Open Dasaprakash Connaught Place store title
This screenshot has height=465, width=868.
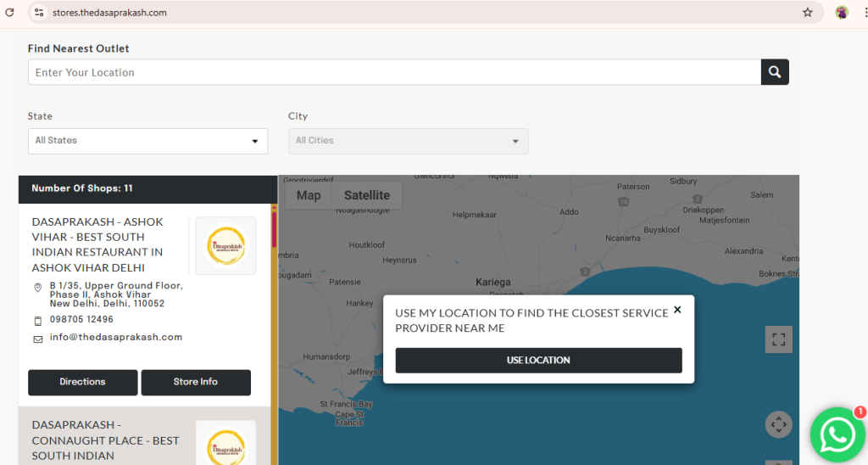(105, 440)
